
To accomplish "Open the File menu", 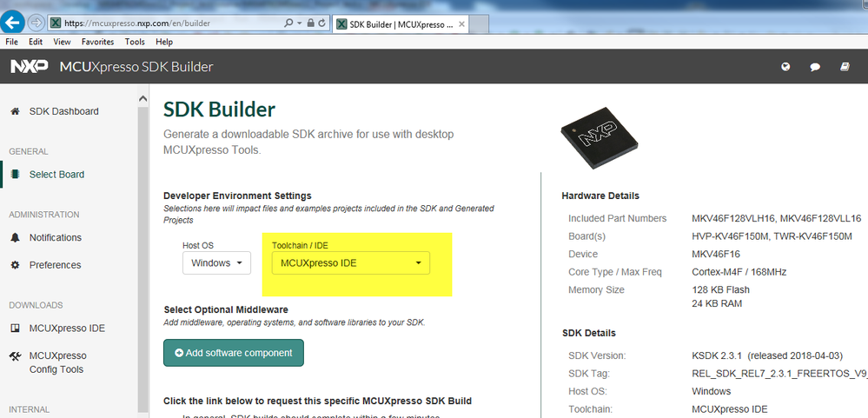I will (x=11, y=42).
